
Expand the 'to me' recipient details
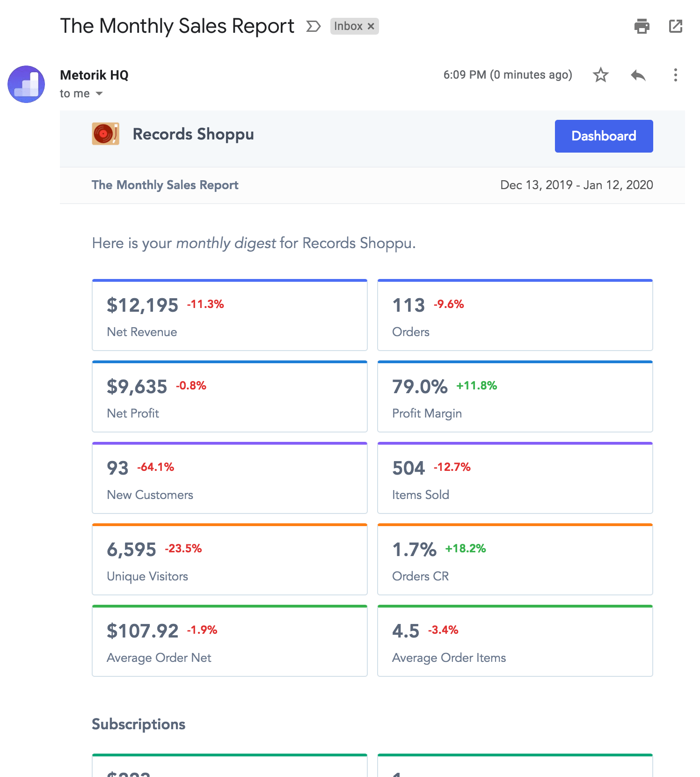99,94
